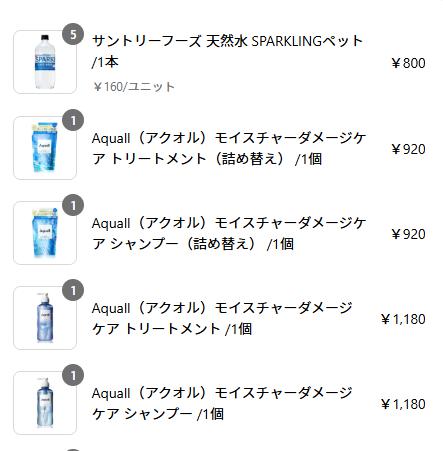Viewport: 443px width, 451px height.
Task: Open the Aquall treatment refill pouch thumbnail
Action: pyautogui.click(x=45, y=148)
